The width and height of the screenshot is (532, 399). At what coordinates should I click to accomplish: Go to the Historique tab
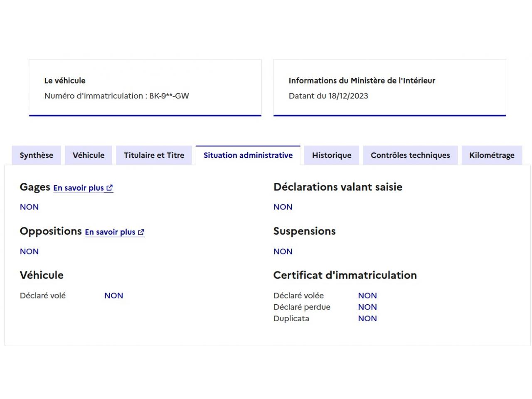point(331,155)
